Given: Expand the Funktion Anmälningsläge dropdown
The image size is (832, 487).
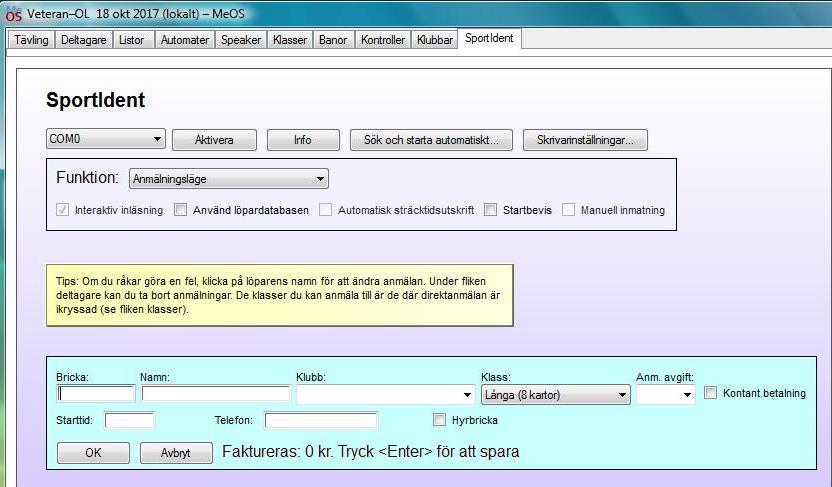Looking at the screenshot, I should (229, 179).
